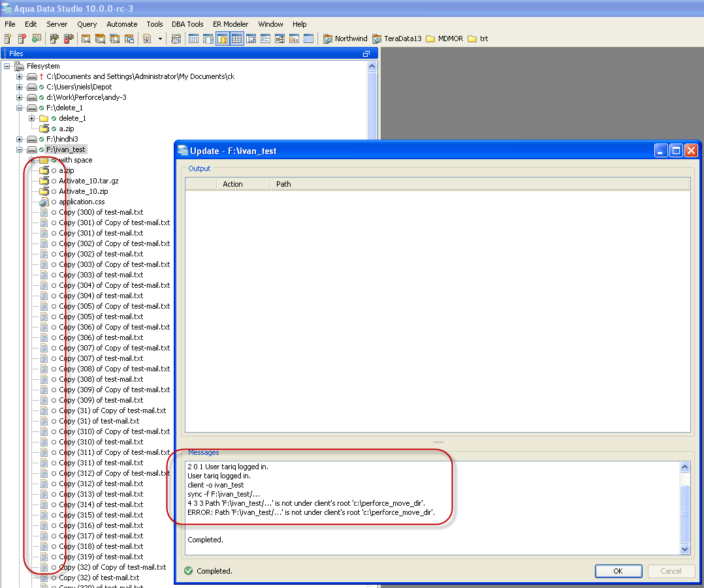Viewport: 704px width, 588px height.
Task: Open the DBA Tools menu
Action: pos(187,24)
